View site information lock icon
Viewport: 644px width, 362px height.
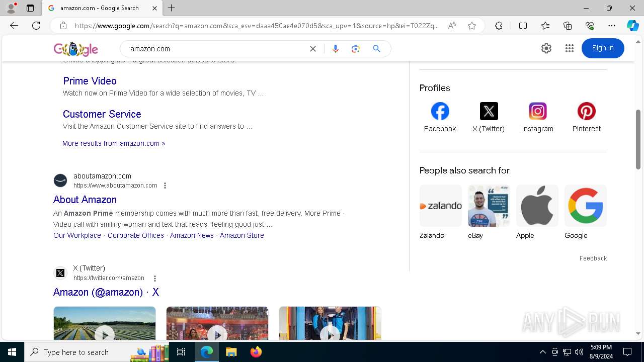(63, 26)
